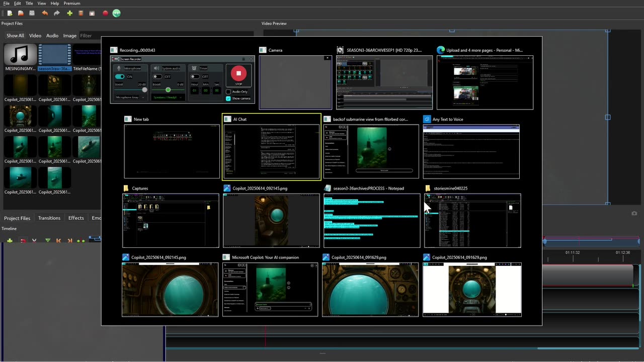The width and height of the screenshot is (644, 362).
Task: Open the Title menu
Action: [29, 4]
